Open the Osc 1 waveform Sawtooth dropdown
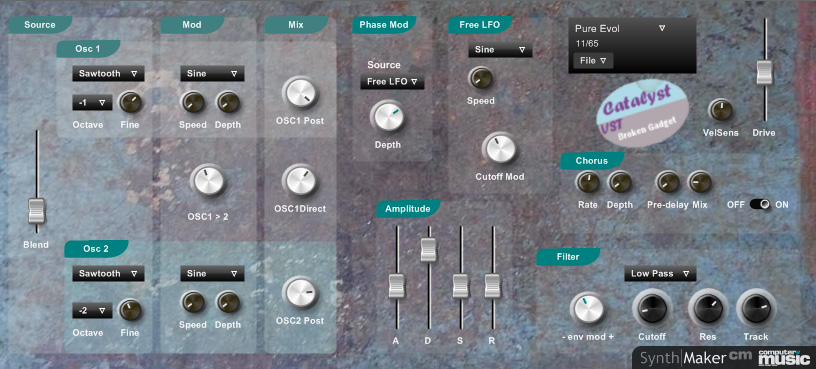 click(108, 74)
